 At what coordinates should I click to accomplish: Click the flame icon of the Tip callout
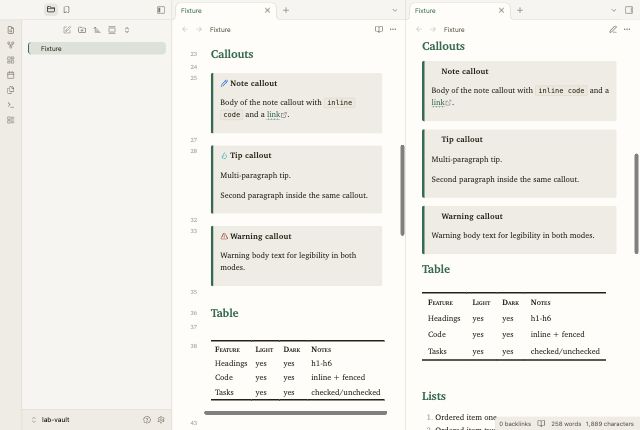pyautogui.click(x=224, y=155)
